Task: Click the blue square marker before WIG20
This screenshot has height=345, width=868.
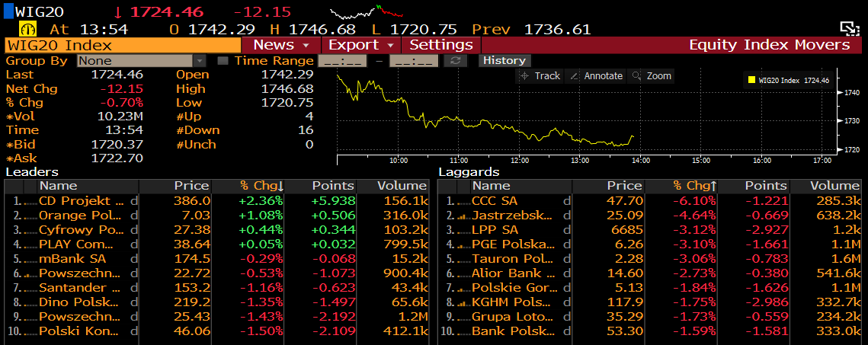Action: coord(8,11)
